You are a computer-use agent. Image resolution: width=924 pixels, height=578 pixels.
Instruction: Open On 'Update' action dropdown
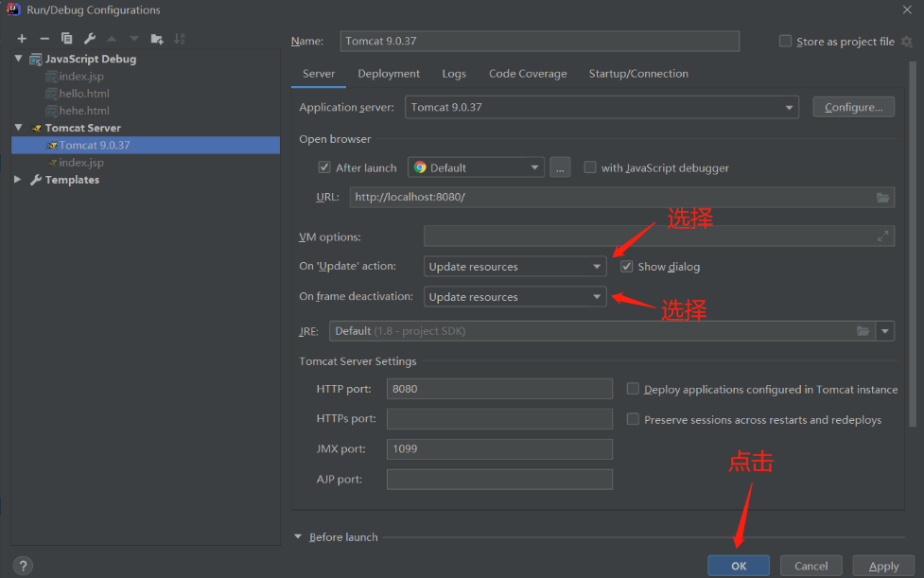[514, 267]
